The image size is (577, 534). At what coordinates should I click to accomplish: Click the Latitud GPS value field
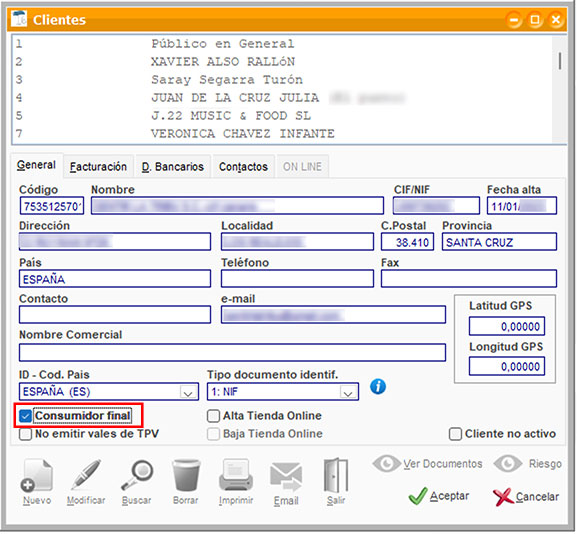point(507,326)
